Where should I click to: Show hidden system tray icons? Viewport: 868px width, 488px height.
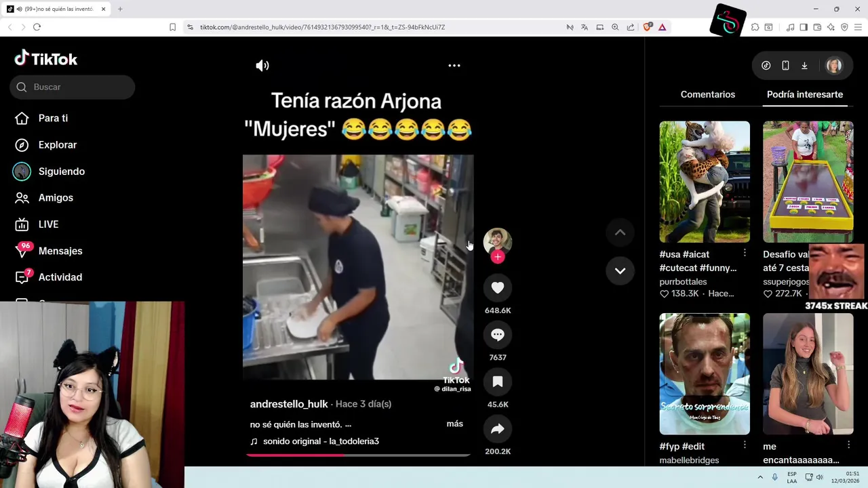[760, 477]
